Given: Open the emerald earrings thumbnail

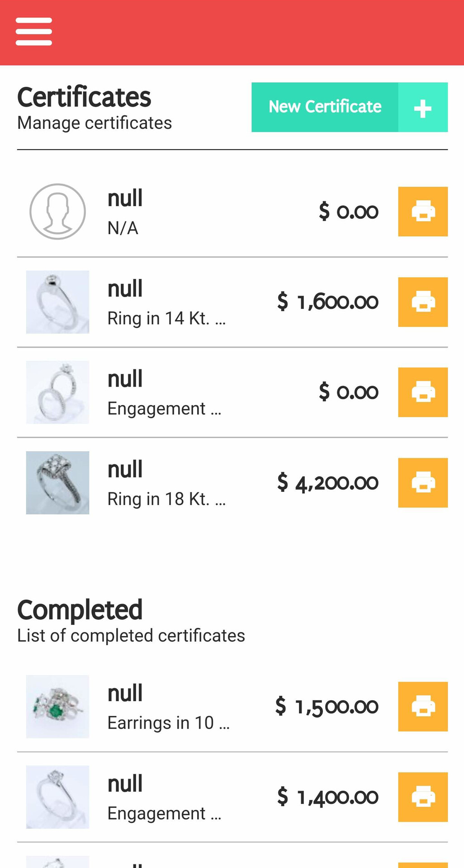Looking at the screenshot, I should click(57, 707).
